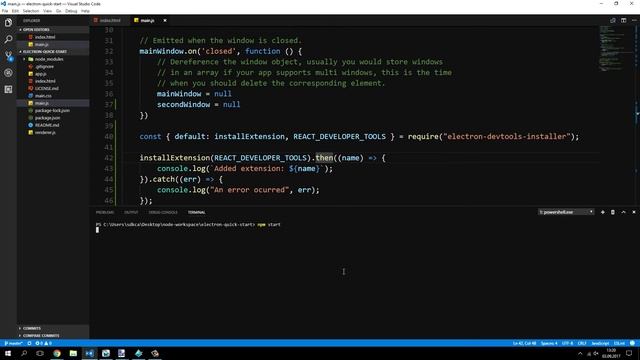This screenshot has width=640, height=360.
Task: Open the Search view in activity bar
Action: pos(8,39)
